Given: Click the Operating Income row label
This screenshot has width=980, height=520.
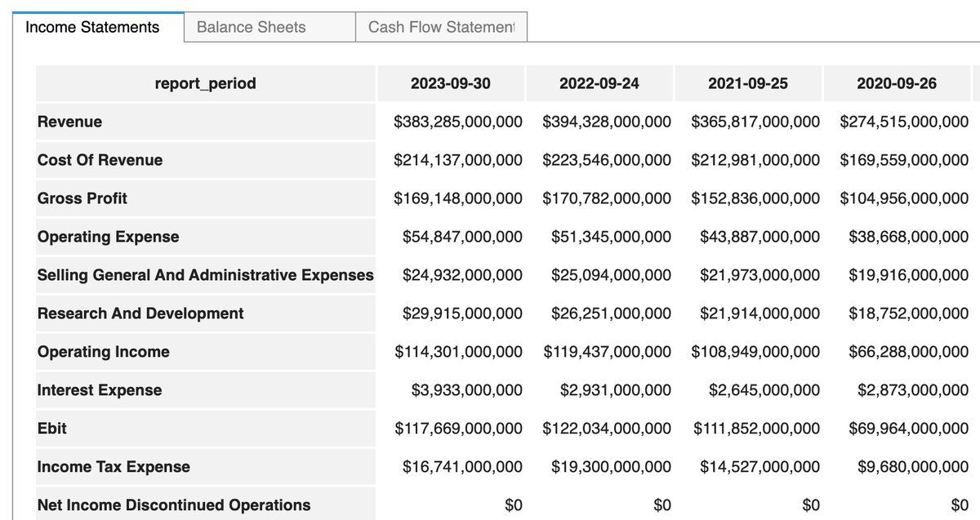Looking at the screenshot, I should tap(104, 352).
